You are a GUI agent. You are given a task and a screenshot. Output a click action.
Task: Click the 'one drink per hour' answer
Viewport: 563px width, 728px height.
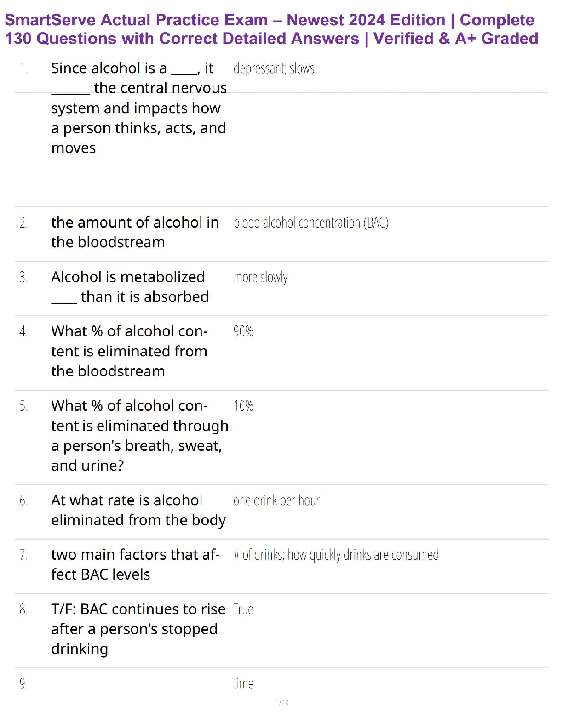[x=276, y=500]
